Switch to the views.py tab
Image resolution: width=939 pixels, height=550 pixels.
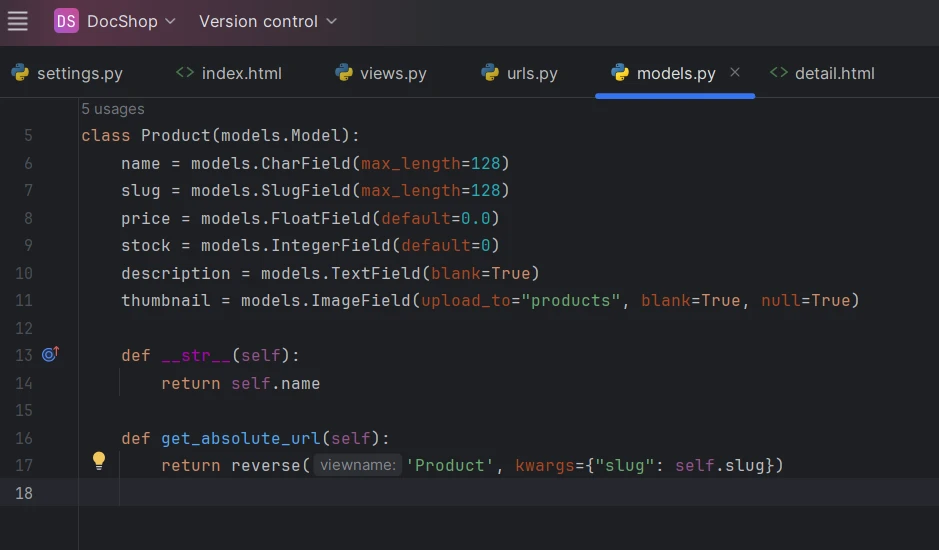click(393, 73)
